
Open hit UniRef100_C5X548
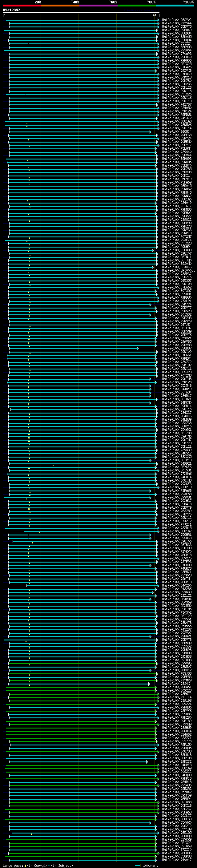click(x=176, y=386)
